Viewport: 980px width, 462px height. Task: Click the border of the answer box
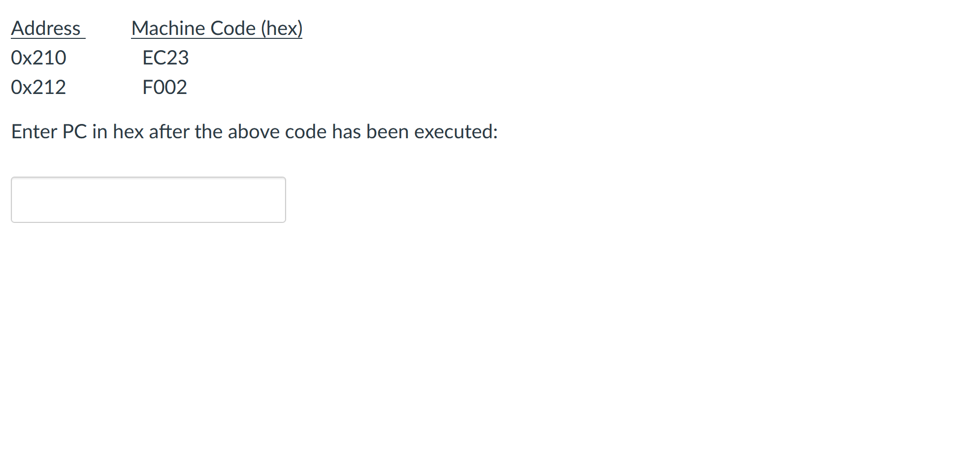click(x=148, y=178)
